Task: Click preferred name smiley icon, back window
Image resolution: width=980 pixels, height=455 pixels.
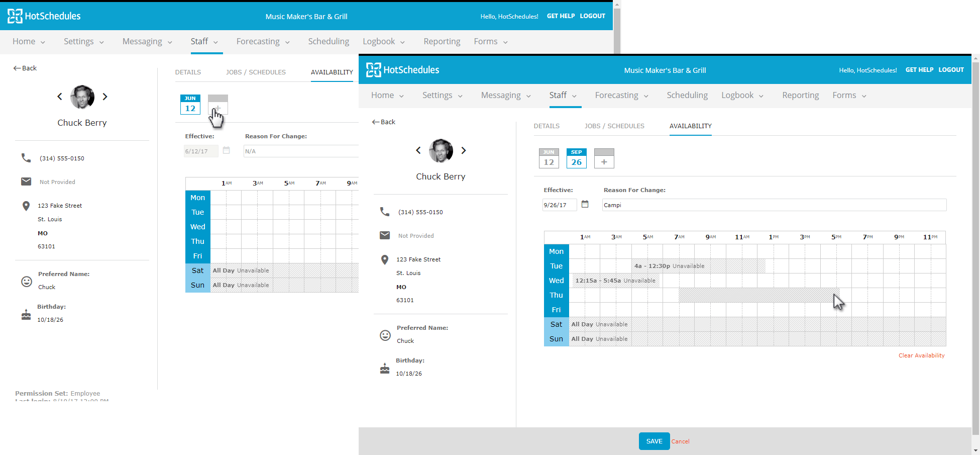Action: [27, 282]
